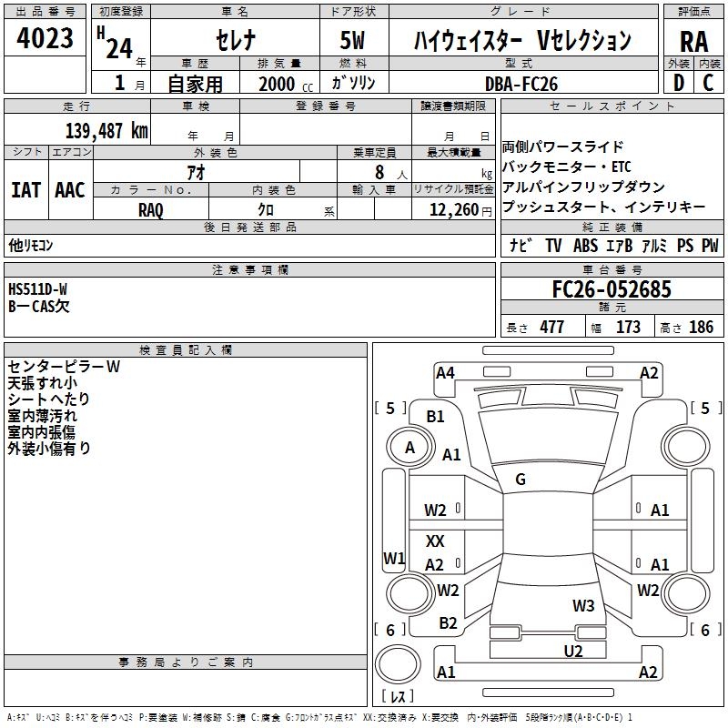Click the width value 173
728x728 pixels.
[x=628, y=327]
